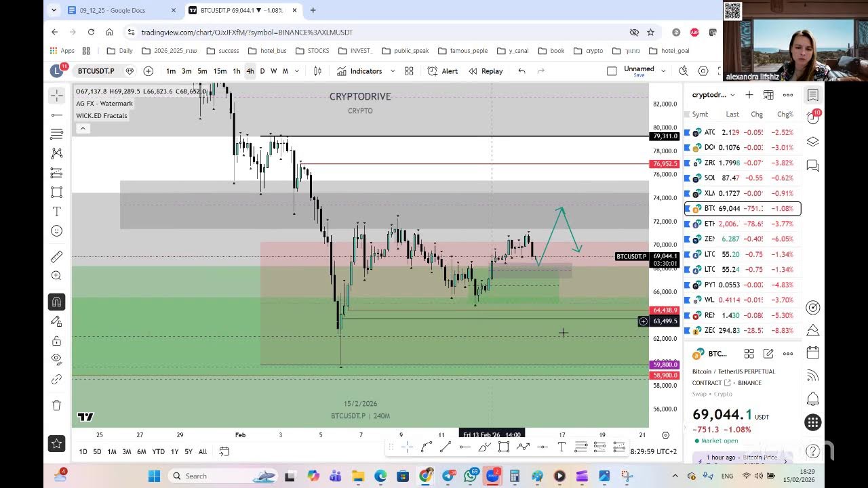
Task: Pick the trend line tool in floating toolbar
Action: coord(446,447)
